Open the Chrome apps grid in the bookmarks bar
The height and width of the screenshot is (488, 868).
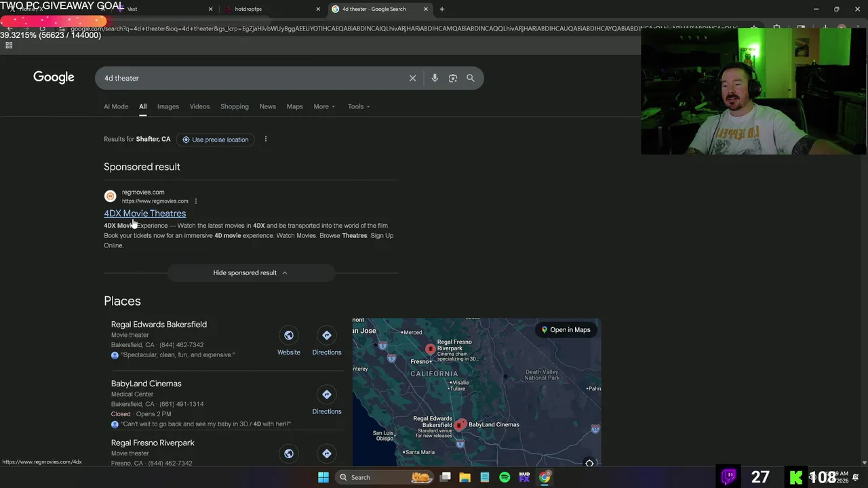[9, 45]
